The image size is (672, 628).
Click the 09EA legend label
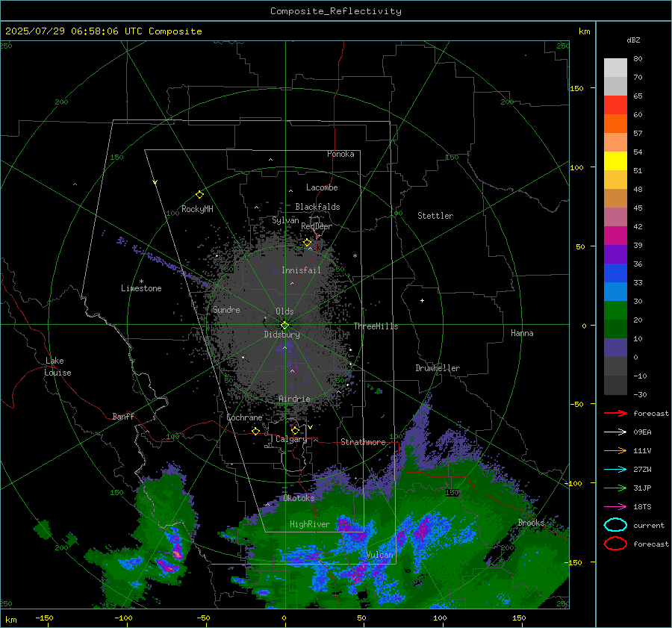click(642, 432)
